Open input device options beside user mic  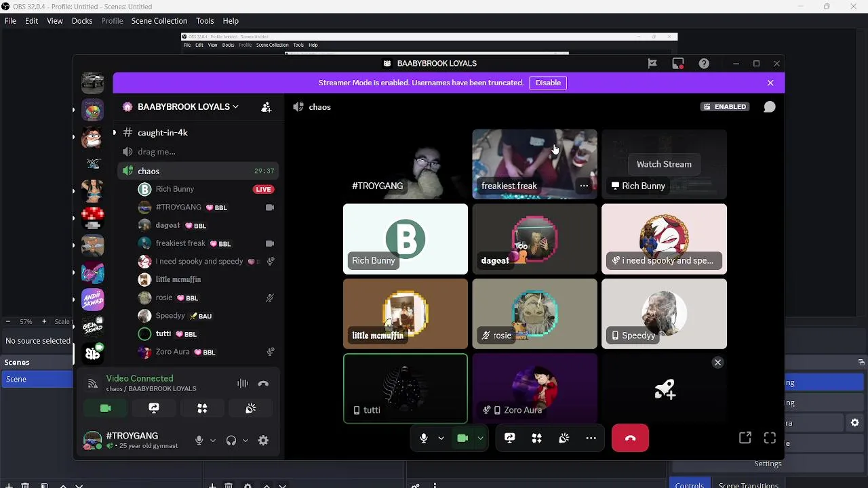pos(212,441)
